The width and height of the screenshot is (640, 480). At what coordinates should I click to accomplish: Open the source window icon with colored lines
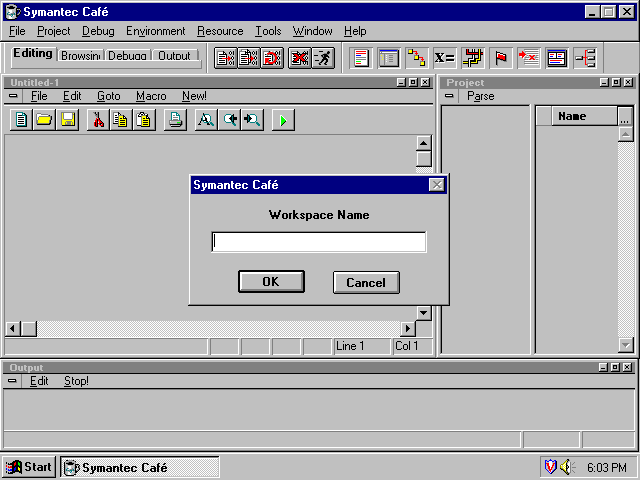pos(361,58)
